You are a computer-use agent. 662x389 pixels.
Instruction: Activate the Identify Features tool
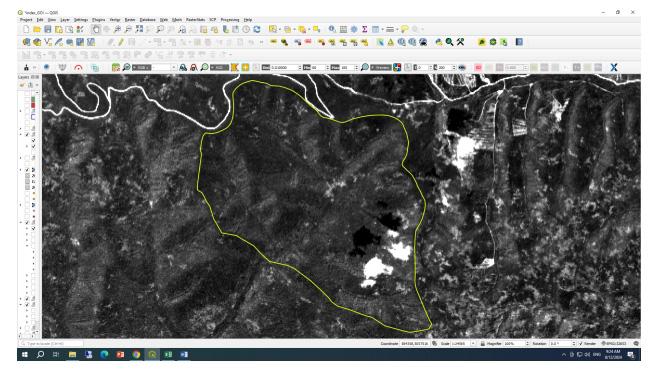coord(332,29)
